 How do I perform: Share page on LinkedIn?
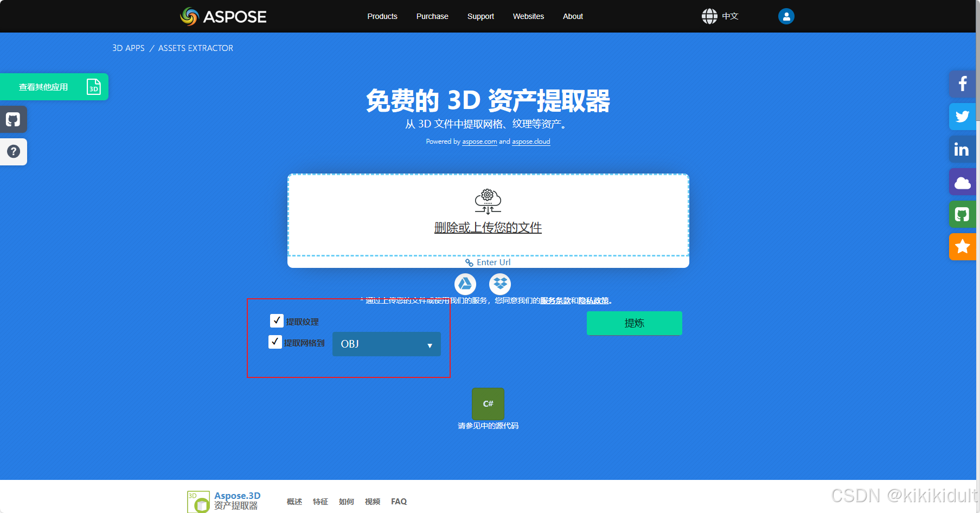pyautogui.click(x=962, y=149)
